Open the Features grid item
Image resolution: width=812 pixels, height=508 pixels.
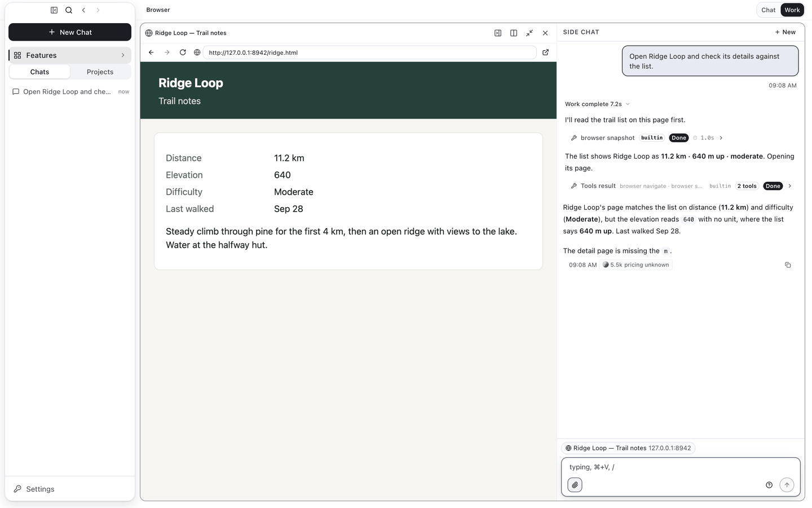coord(70,55)
